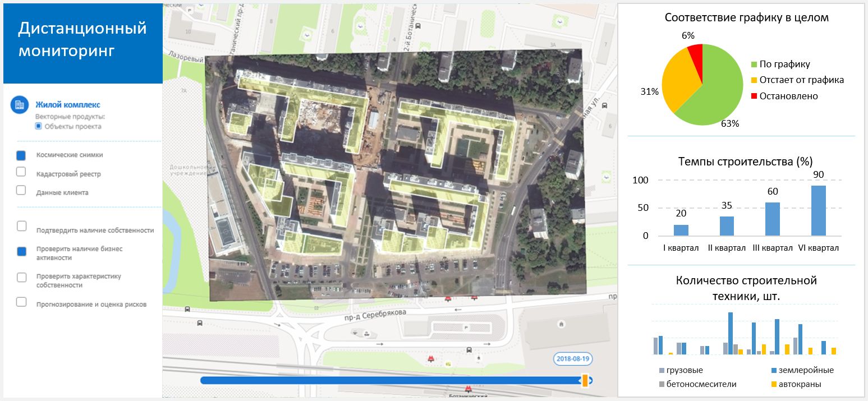
Task: Enable Прогнозирование и оценка рисков
Action: (x=21, y=302)
